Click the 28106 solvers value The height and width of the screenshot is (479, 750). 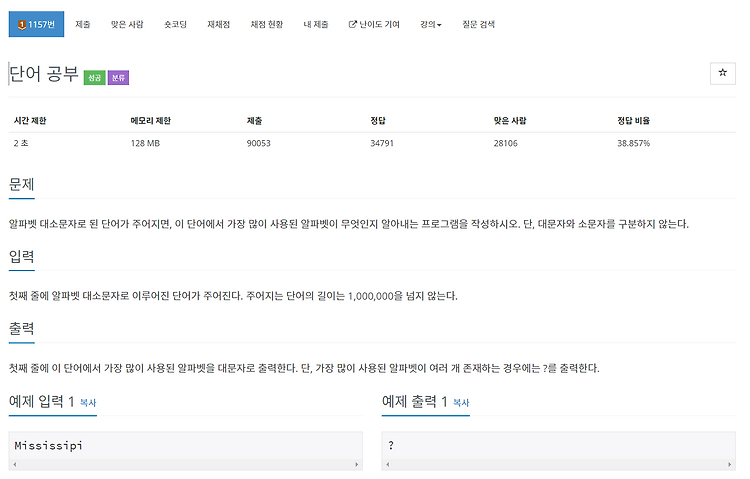[x=506, y=143]
